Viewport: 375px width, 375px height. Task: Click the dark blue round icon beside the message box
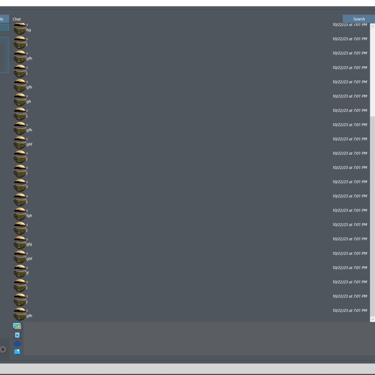17,343
